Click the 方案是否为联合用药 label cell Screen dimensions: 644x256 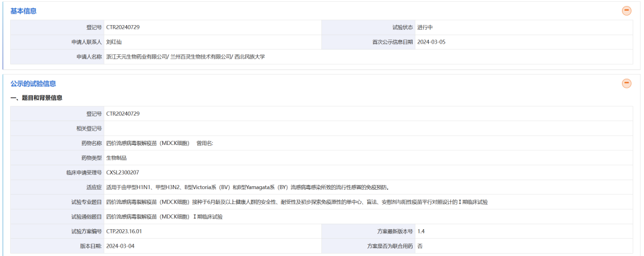tap(369, 246)
